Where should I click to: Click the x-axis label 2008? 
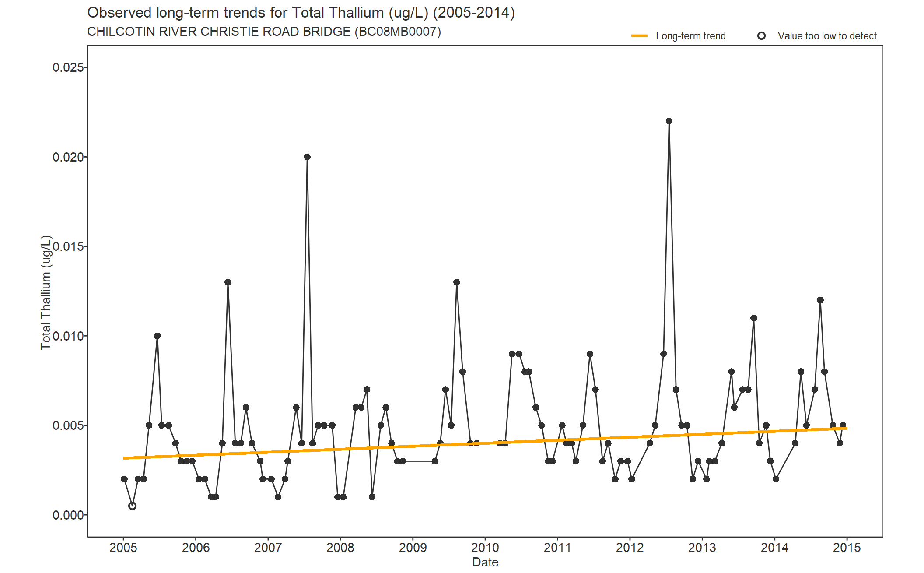point(340,548)
